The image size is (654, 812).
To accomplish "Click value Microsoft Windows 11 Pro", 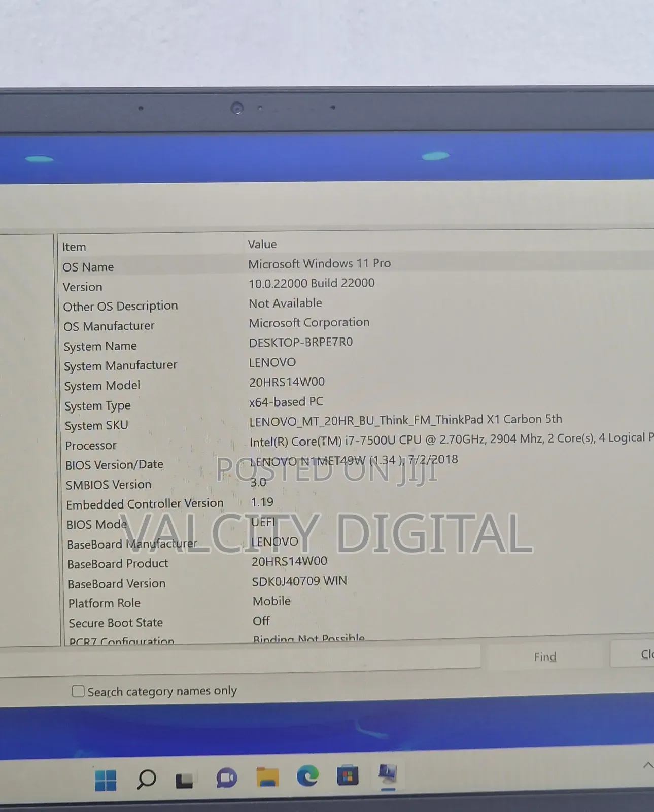I will click(x=320, y=263).
